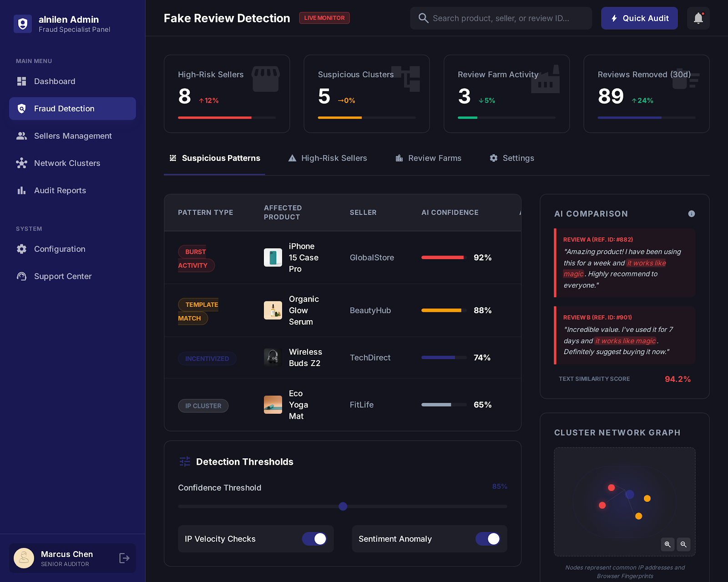
Task: Open the Dashboard from the sidebar
Action: 54,81
